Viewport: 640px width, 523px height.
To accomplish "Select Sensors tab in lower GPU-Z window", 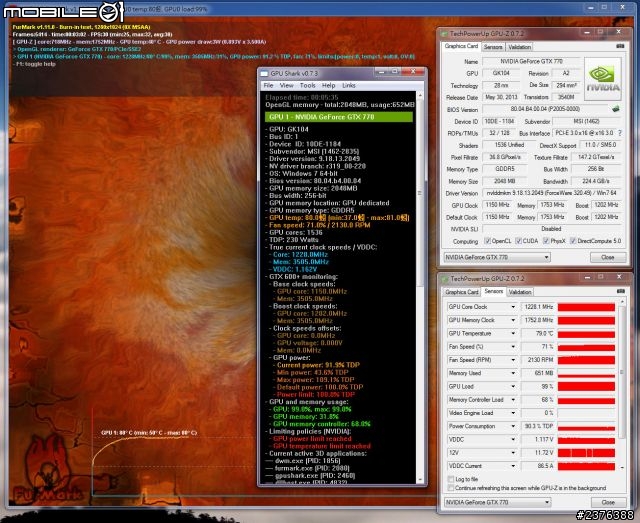I will 493,291.
